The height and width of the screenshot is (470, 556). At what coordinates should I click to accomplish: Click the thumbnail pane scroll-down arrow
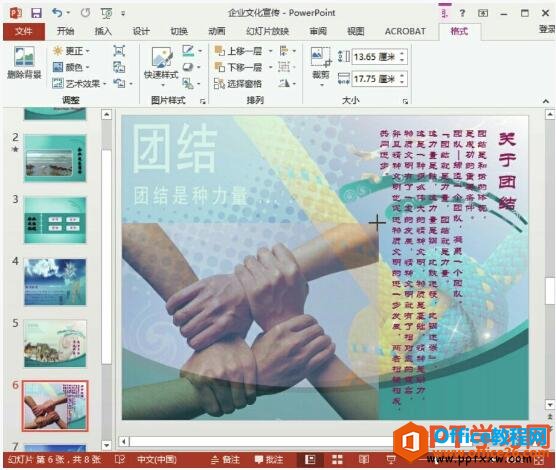tap(106, 445)
